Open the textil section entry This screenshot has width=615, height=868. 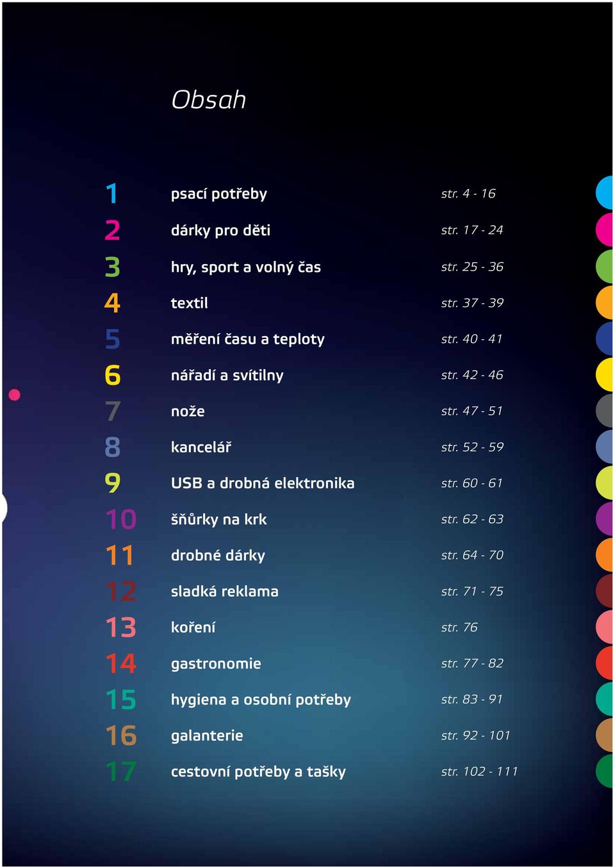coord(189,303)
